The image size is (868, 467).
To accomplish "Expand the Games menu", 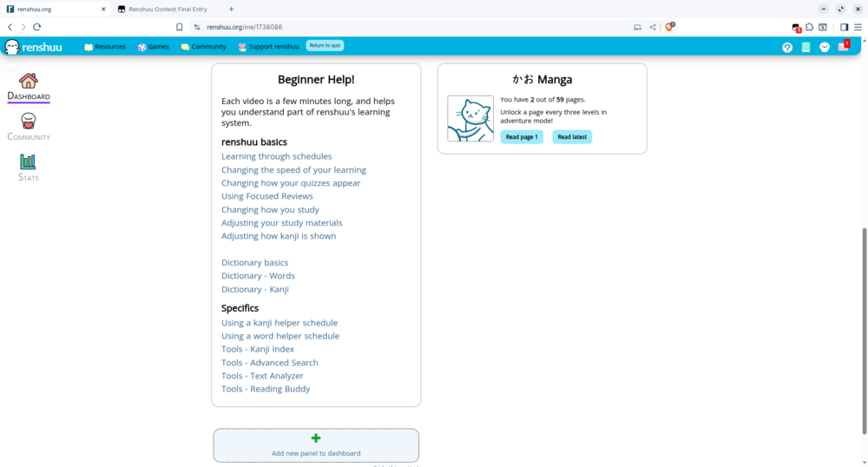I will tap(154, 47).
